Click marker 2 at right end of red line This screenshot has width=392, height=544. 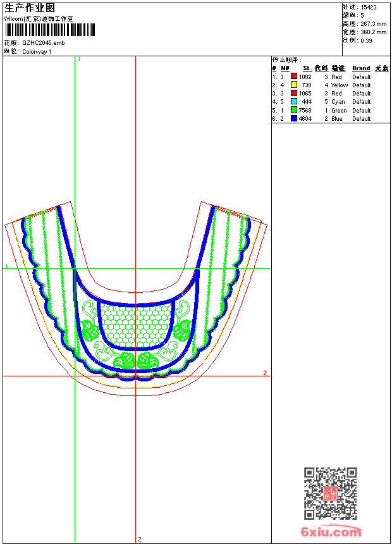pyautogui.click(x=265, y=373)
